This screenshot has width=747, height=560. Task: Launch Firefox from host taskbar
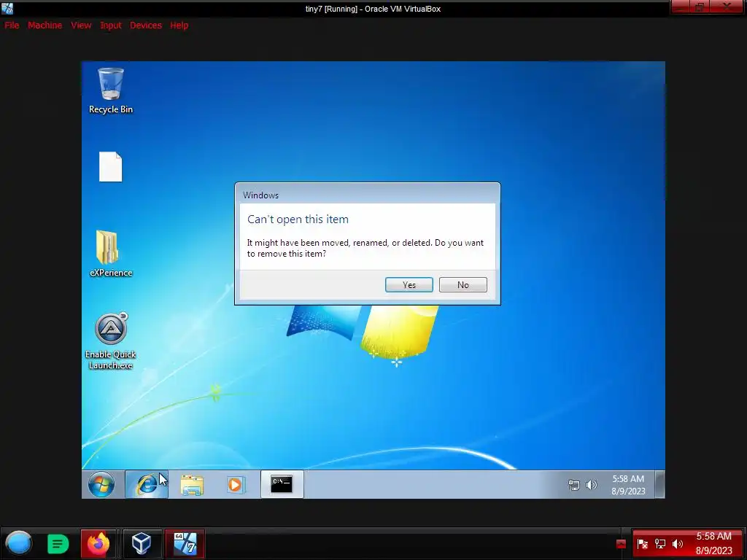(x=98, y=543)
